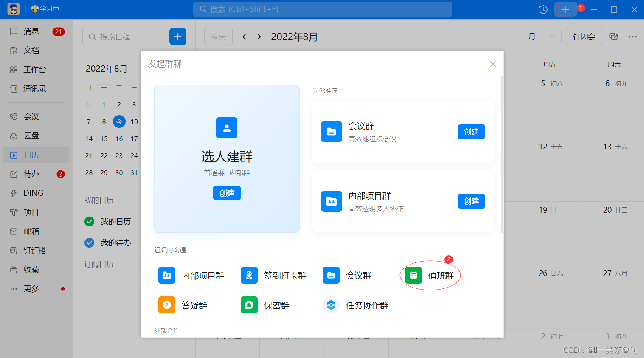The height and width of the screenshot is (358, 644).
Task: Click the 选人建群 person icon
Action: (227, 128)
